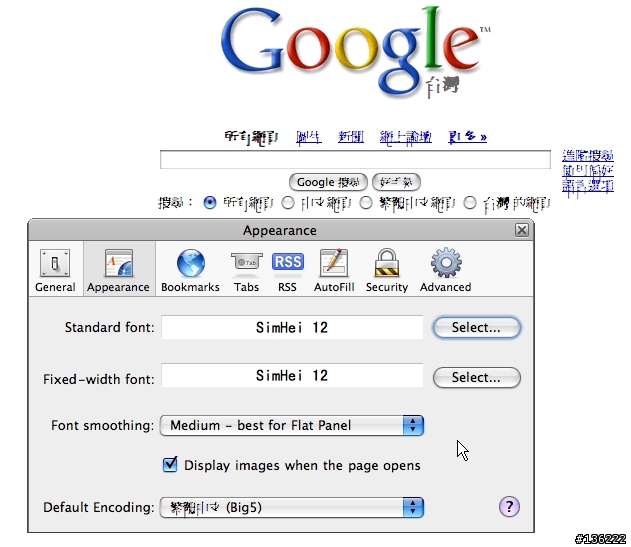Open the General preferences pane
Viewport: 631px width, 547px height.
(x=55, y=270)
